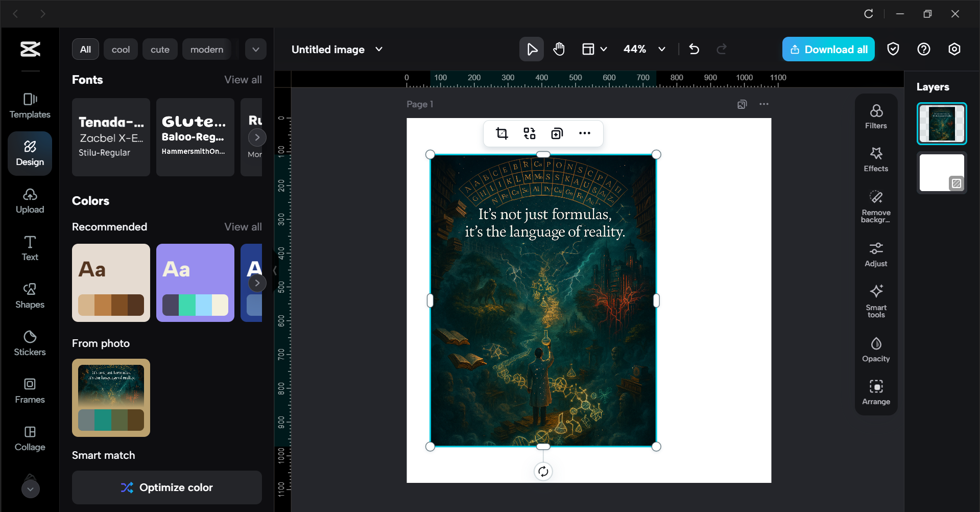Switch to the Templates section
This screenshot has height=512, width=980.
pos(30,105)
